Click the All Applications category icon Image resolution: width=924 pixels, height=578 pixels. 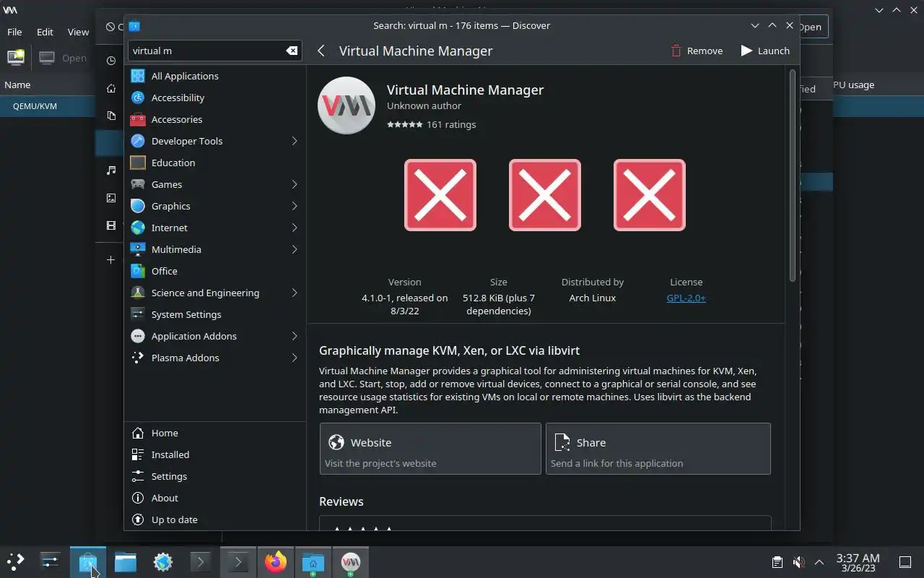point(138,76)
